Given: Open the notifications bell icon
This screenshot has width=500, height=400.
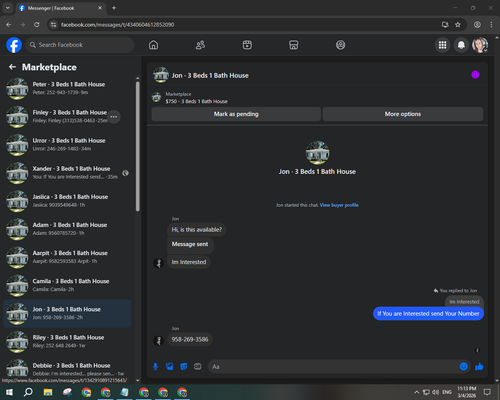Looking at the screenshot, I should point(461,45).
